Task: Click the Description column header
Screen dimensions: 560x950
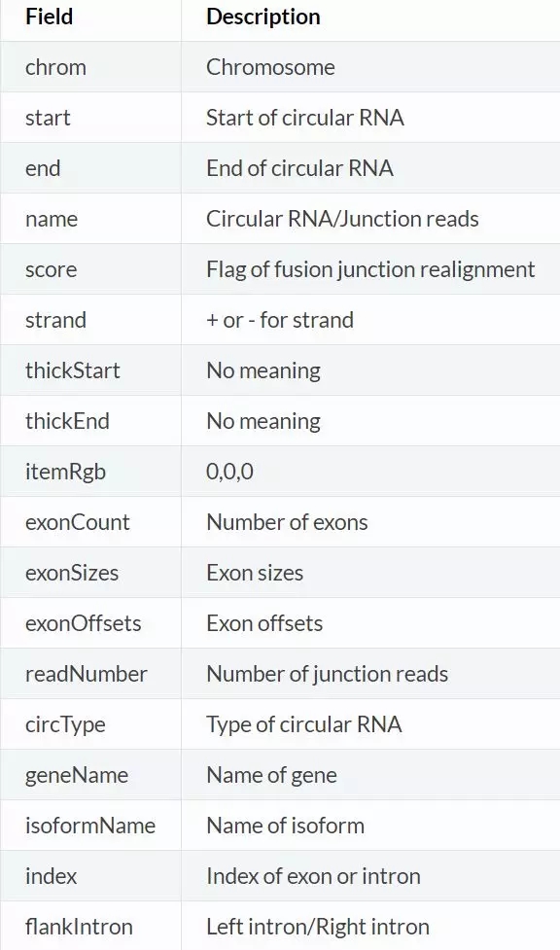Action: click(x=263, y=17)
